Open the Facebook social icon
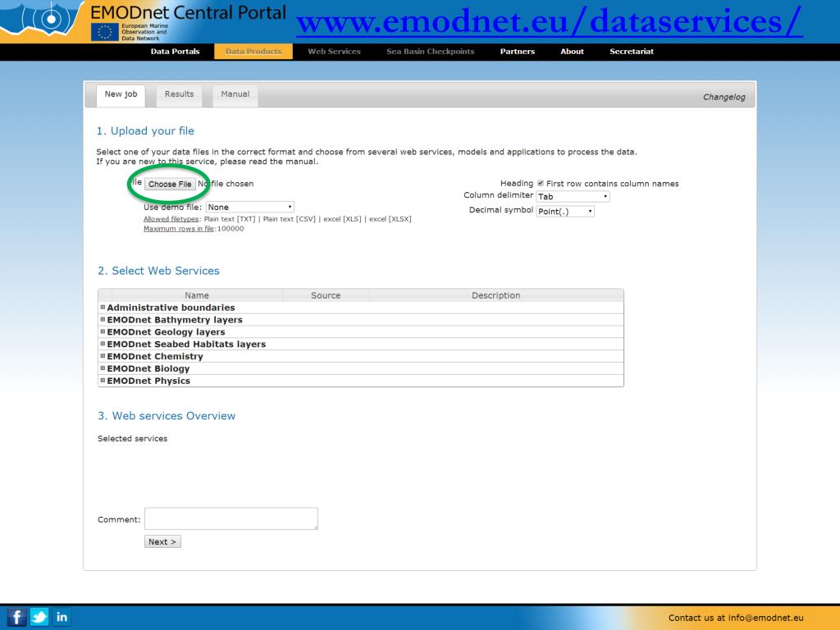840x630 pixels. (x=16, y=617)
